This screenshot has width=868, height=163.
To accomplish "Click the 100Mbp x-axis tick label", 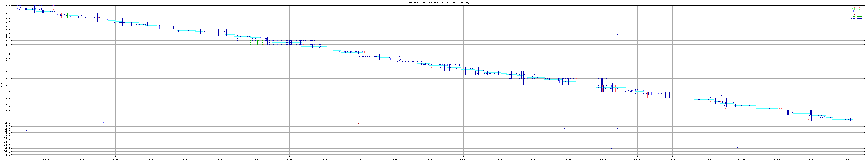I will (x=359, y=159).
